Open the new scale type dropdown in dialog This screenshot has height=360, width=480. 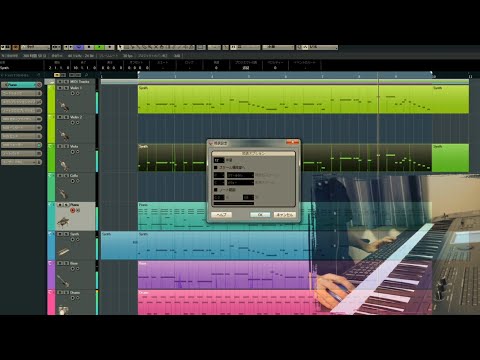pos(240,183)
